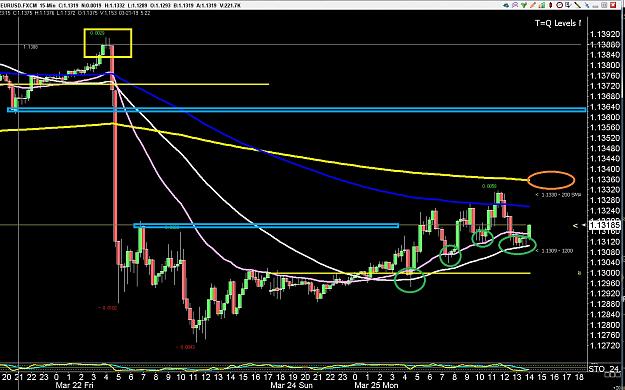625x390 pixels.
Task: Click the 1.13280 price axis label
Action: (604, 200)
